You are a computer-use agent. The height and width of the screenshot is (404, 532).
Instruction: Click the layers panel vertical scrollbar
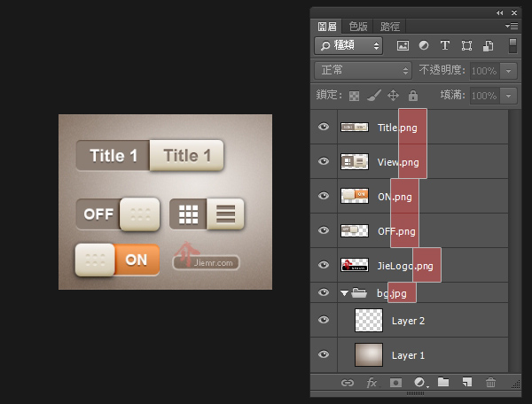(x=514, y=241)
